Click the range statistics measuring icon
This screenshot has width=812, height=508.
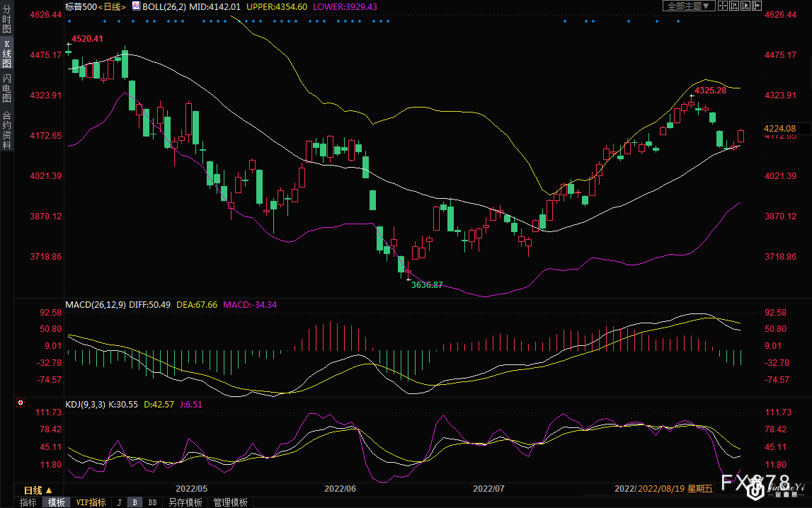click(734, 6)
